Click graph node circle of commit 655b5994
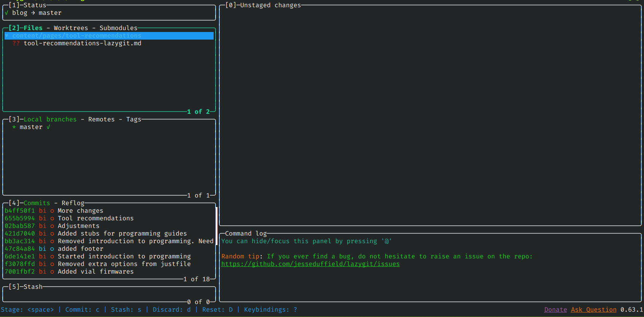 [52, 218]
